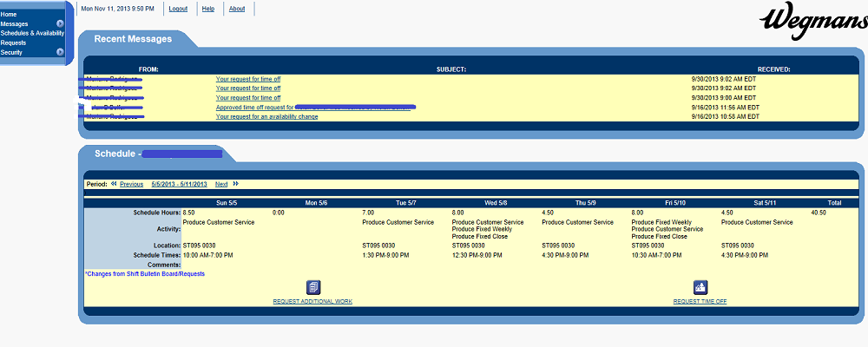Click the double-arrow previous period icon

(114, 184)
